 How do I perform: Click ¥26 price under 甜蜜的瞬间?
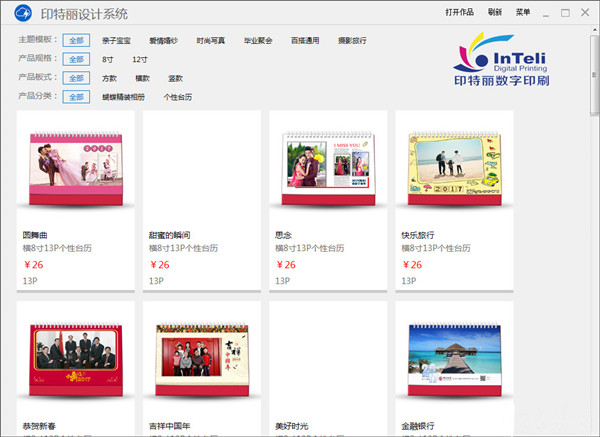pyautogui.click(x=160, y=264)
